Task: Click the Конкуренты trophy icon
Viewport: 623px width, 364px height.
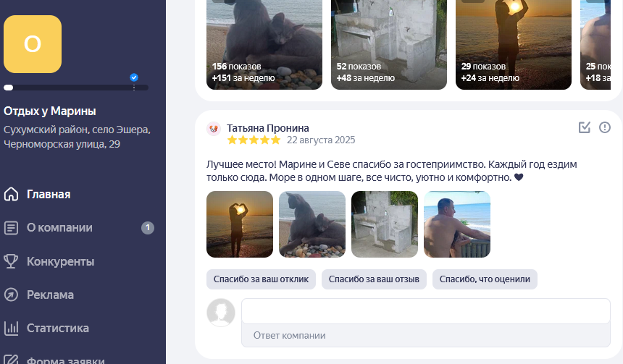Action: click(11, 261)
